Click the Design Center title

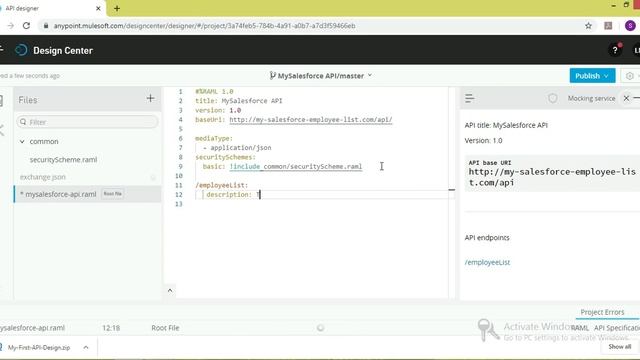tap(63, 51)
